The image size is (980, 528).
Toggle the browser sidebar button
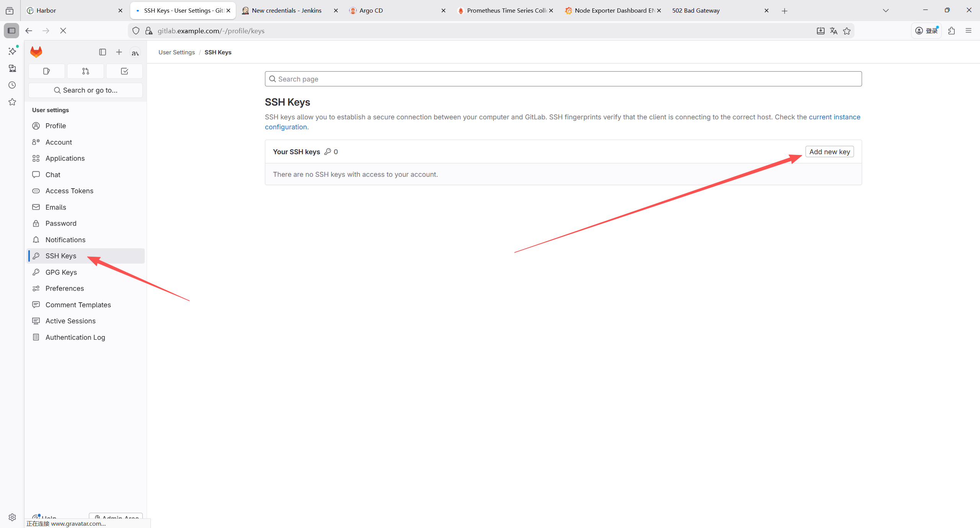(x=11, y=31)
